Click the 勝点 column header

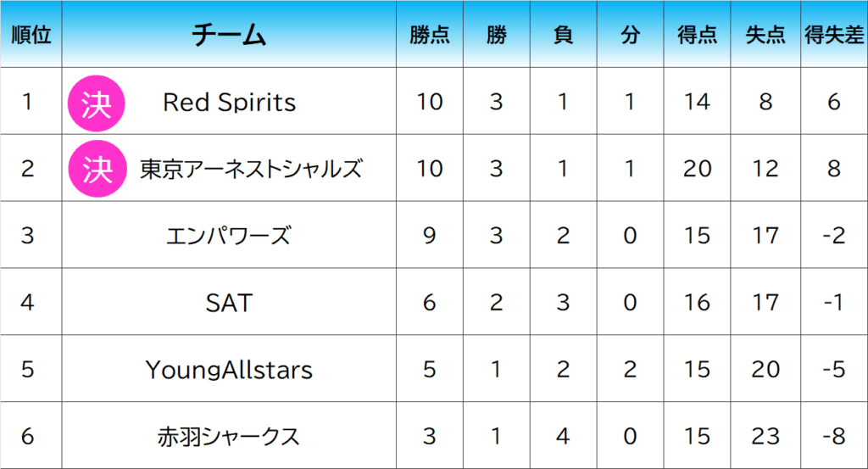[x=430, y=35]
